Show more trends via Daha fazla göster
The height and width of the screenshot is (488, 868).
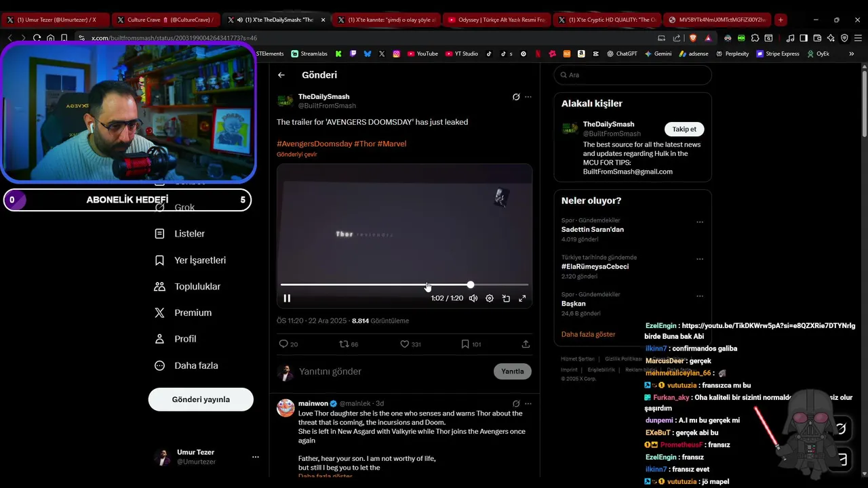pos(589,334)
